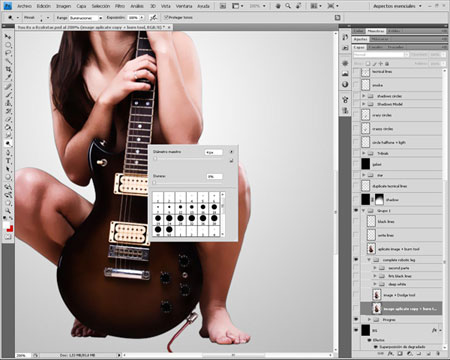
Task: Hide the Efectos of the BG layer
Action: tap(369, 340)
